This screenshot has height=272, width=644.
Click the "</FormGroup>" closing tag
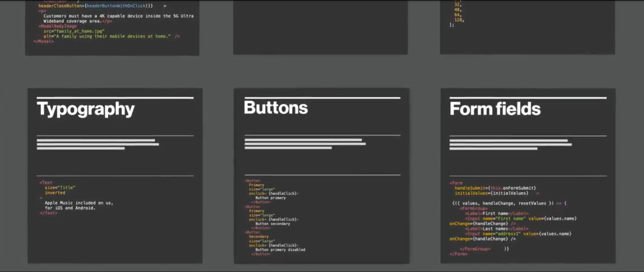click(475, 249)
